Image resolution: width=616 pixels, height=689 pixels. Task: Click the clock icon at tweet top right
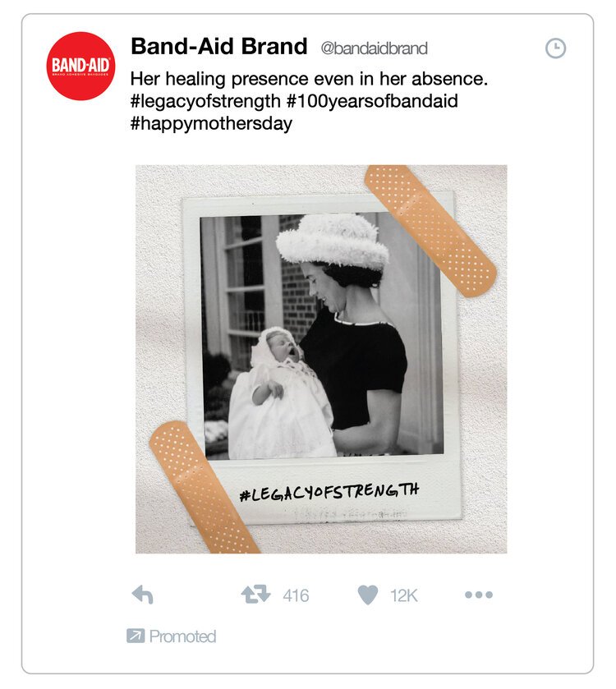[555, 48]
